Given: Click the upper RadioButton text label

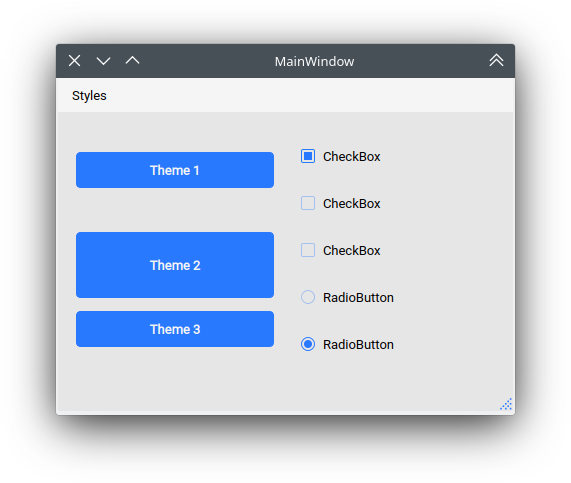Looking at the screenshot, I should click(x=358, y=298).
